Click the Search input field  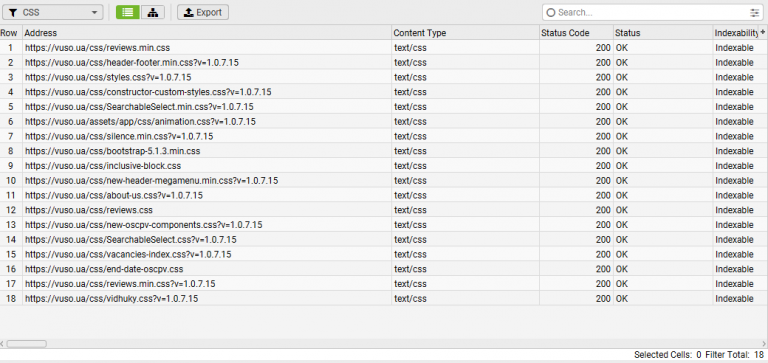click(x=651, y=13)
